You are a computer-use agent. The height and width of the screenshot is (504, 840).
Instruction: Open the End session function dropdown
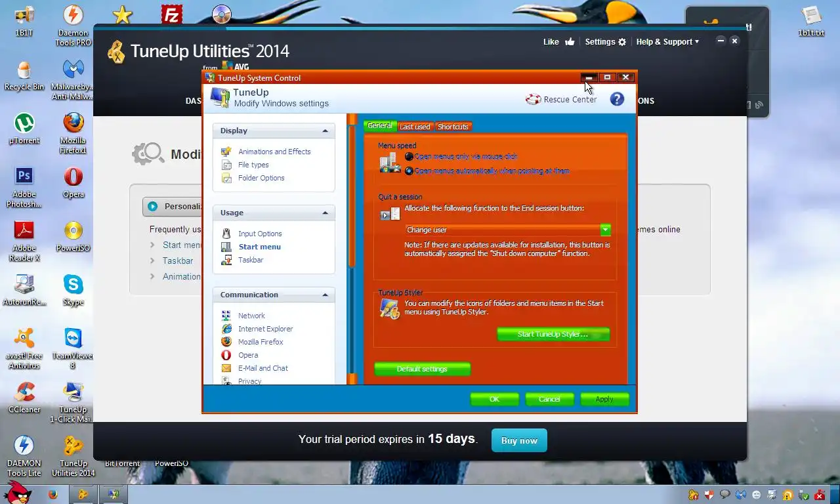tap(606, 230)
